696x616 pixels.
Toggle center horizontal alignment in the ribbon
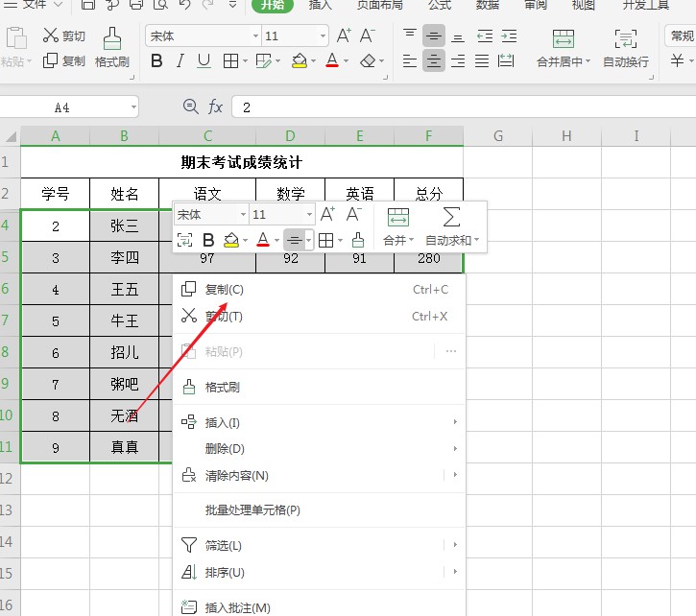(x=433, y=60)
